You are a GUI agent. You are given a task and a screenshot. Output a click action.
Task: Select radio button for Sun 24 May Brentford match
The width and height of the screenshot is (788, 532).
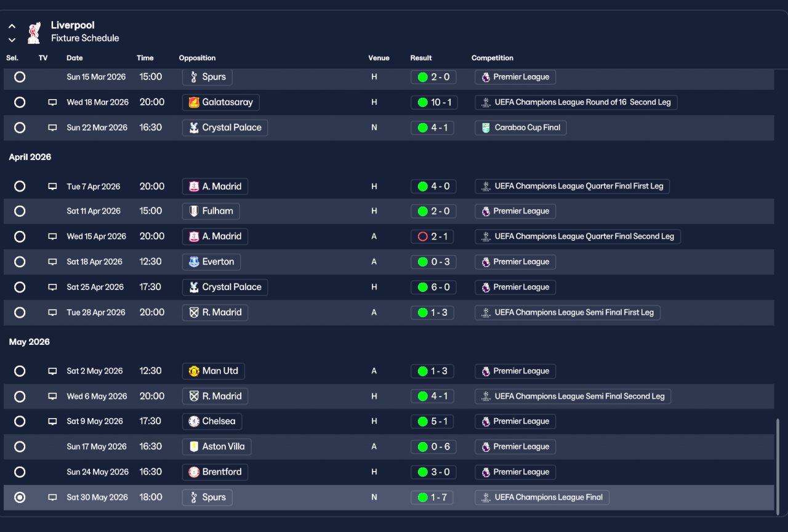(x=20, y=472)
